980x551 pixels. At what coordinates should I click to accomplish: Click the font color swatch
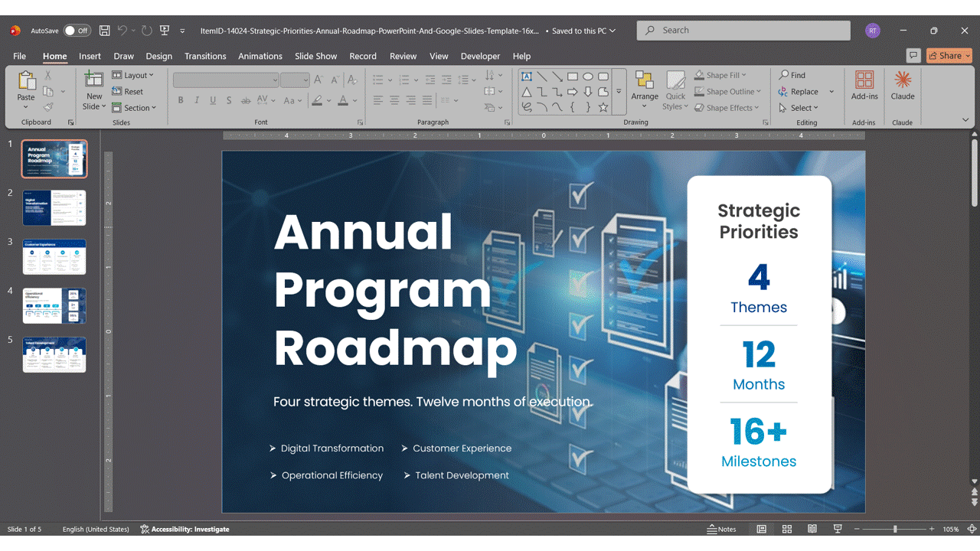(343, 100)
